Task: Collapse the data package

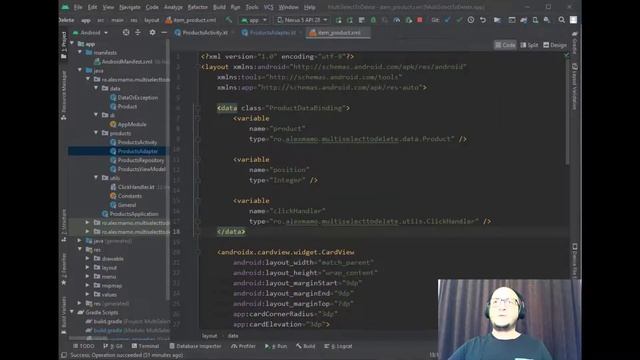Action: click(x=96, y=88)
